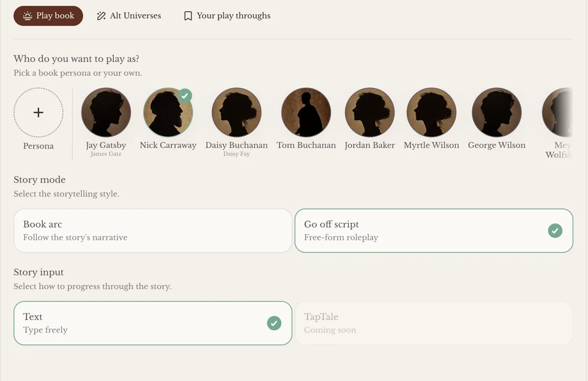The height and width of the screenshot is (381, 588).
Task: Choose Jordan Baker's avatar
Action: [369, 113]
